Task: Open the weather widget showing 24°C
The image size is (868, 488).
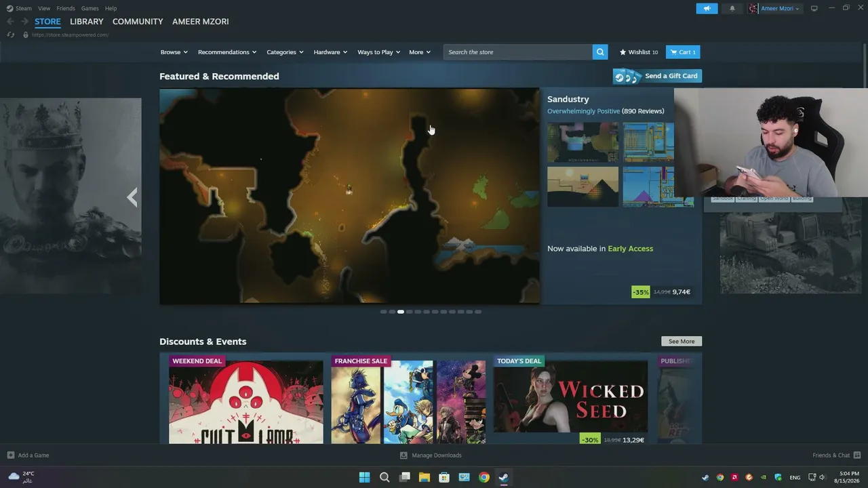Action: [21, 477]
